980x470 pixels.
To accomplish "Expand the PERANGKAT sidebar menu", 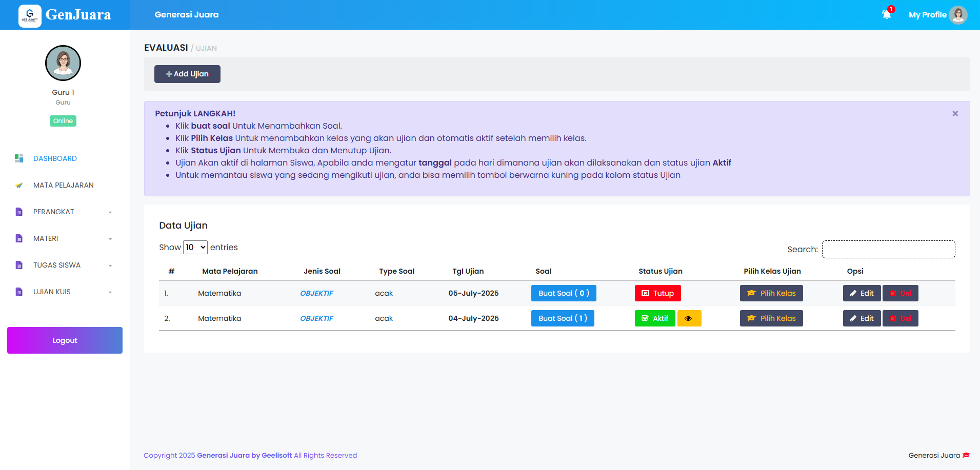I will (54, 212).
